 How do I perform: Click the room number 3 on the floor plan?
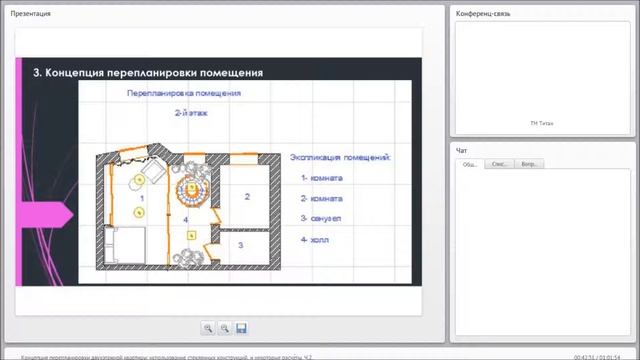pyautogui.click(x=240, y=245)
